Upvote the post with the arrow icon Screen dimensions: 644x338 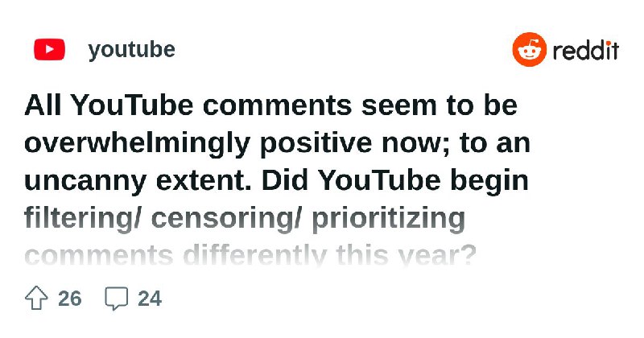click(x=36, y=298)
